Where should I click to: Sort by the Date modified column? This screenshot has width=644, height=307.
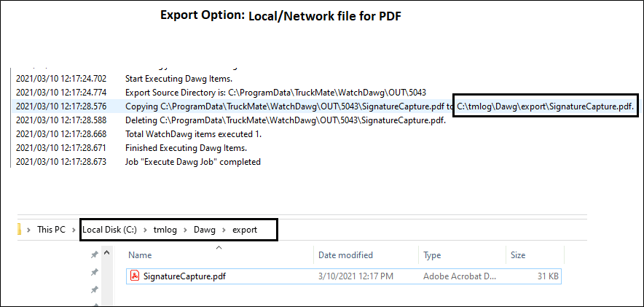click(x=345, y=255)
